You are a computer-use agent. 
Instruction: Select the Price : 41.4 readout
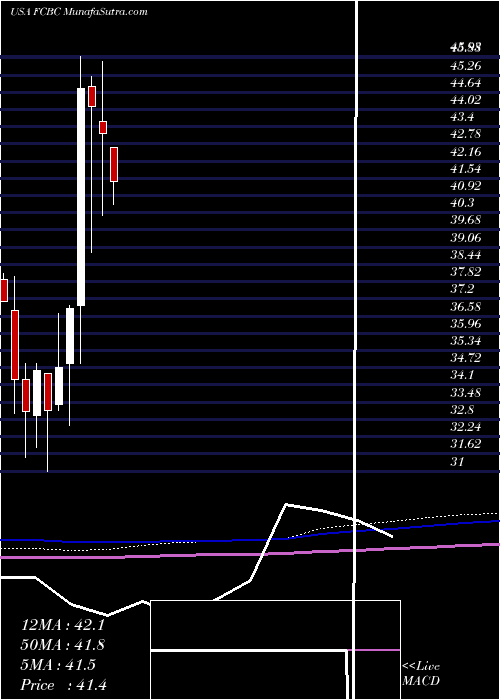63,685
